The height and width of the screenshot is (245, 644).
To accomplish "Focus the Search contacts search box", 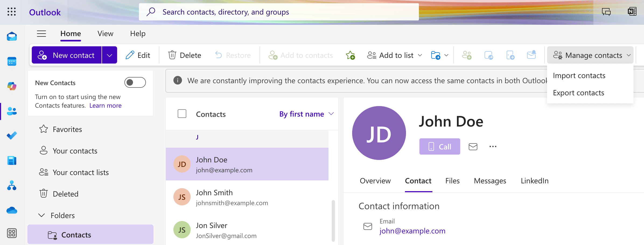I will (279, 12).
